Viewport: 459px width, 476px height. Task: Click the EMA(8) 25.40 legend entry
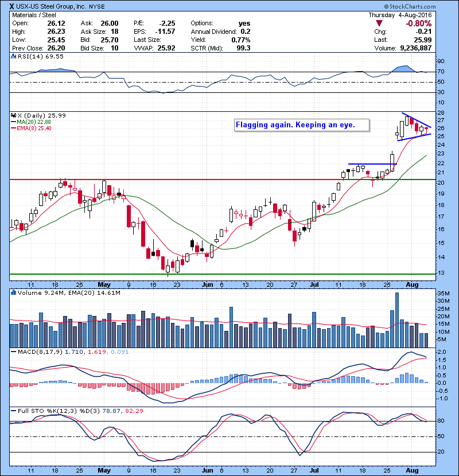pyautogui.click(x=32, y=128)
